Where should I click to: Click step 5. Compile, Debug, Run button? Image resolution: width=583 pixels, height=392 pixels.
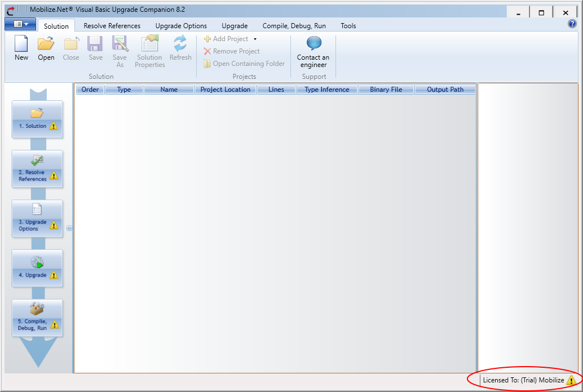click(37, 318)
